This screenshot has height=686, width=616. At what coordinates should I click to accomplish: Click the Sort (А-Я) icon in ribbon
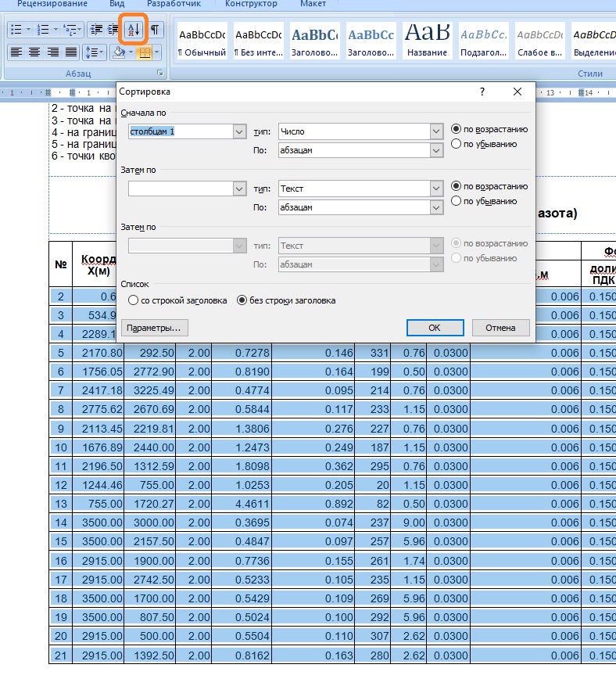click(x=132, y=30)
